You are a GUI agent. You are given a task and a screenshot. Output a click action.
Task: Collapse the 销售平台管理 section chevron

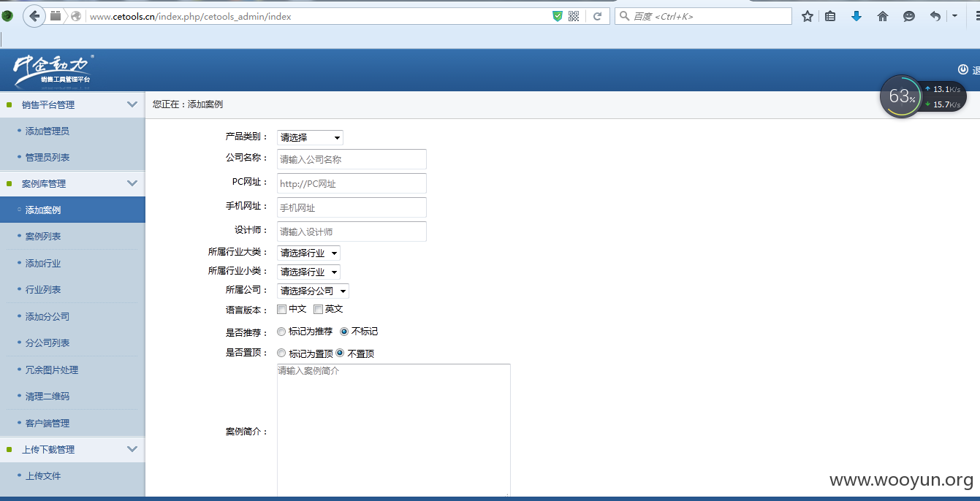coord(132,104)
